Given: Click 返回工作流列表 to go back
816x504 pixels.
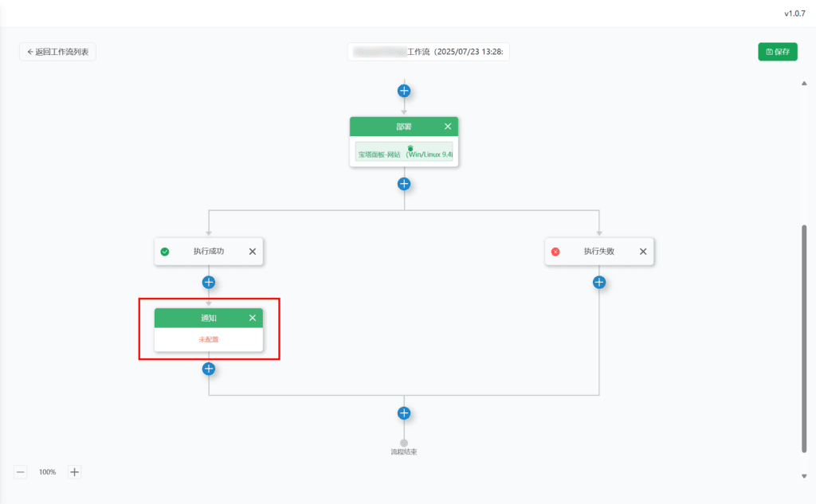Looking at the screenshot, I should 58,52.
